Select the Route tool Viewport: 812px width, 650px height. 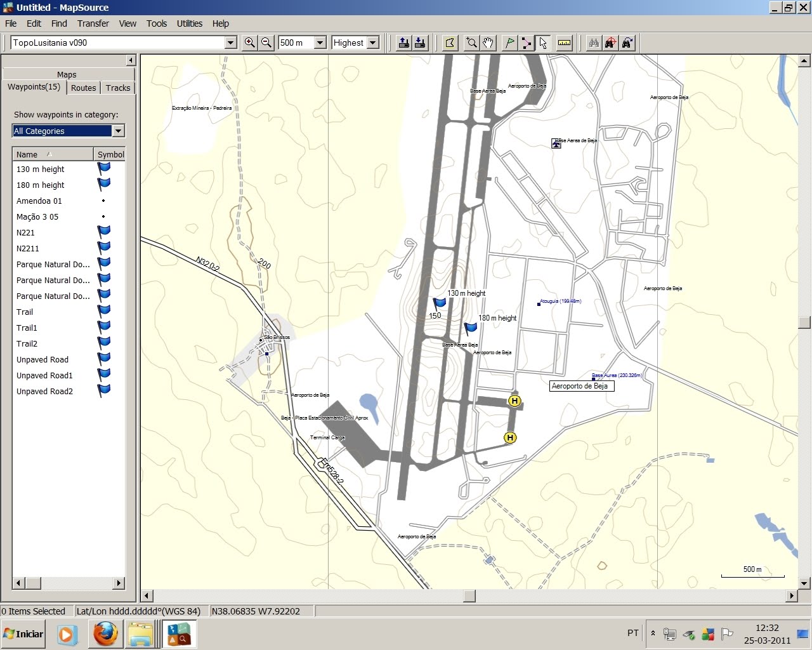(x=526, y=43)
